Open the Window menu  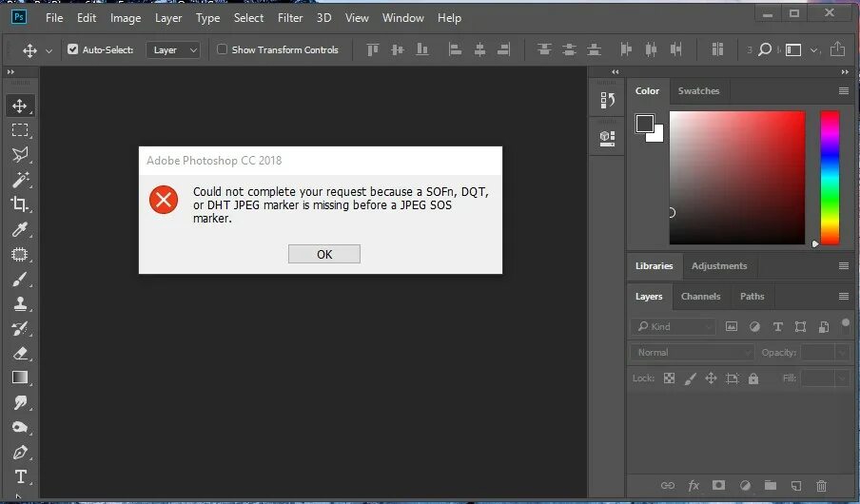403,18
